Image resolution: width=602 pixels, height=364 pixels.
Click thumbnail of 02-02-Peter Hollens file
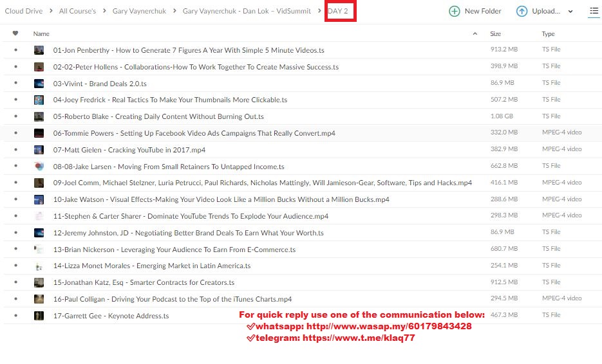(x=39, y=67)
